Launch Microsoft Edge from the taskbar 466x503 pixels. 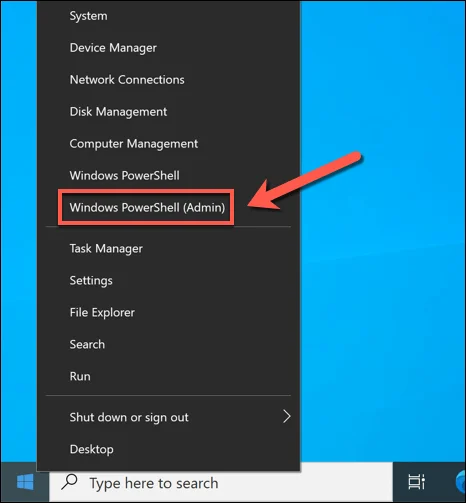(x=462, y=482)
